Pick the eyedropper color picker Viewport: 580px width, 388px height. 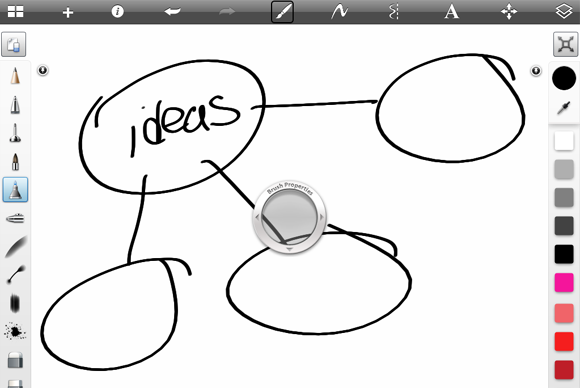(x=564, y=108)
